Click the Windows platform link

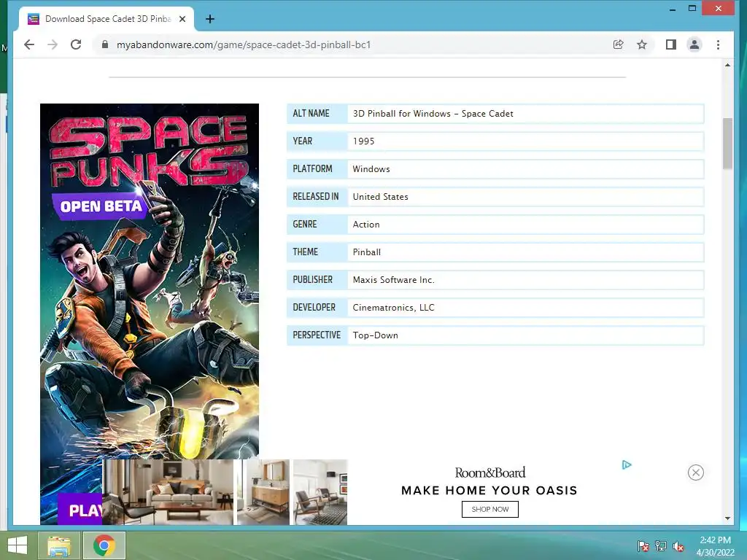click(371, 169)
